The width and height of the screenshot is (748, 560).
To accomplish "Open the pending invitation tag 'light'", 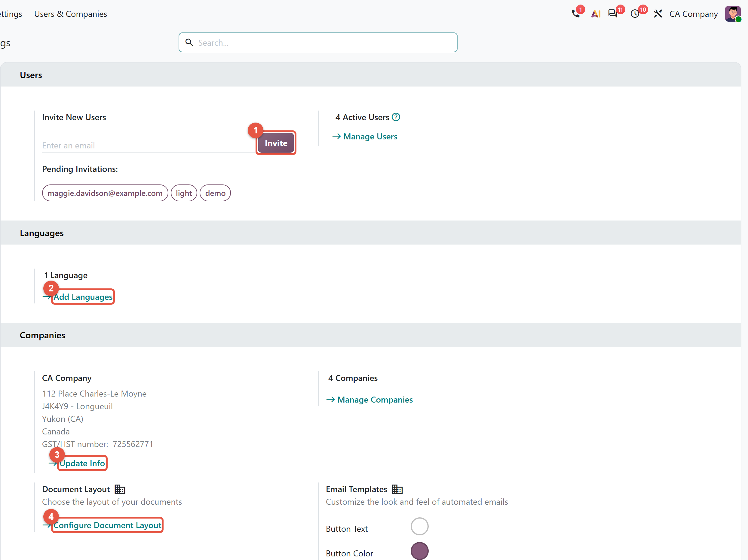I will pyautogui.click(x=184, y=193).
